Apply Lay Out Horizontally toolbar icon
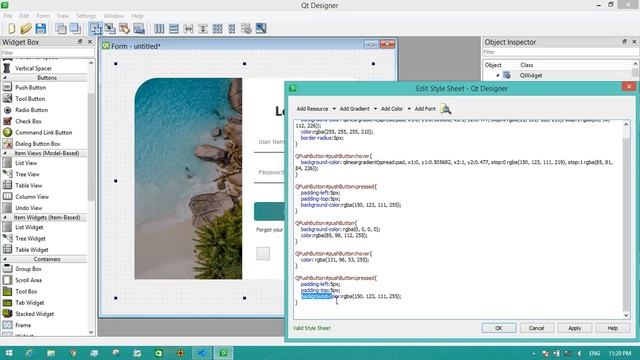Image resolution: width=640 pixels, height=360 pixels. pos(159,29)
